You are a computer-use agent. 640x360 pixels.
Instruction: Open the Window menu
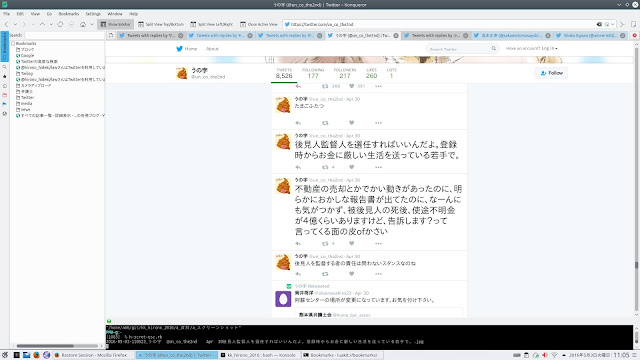115,13
